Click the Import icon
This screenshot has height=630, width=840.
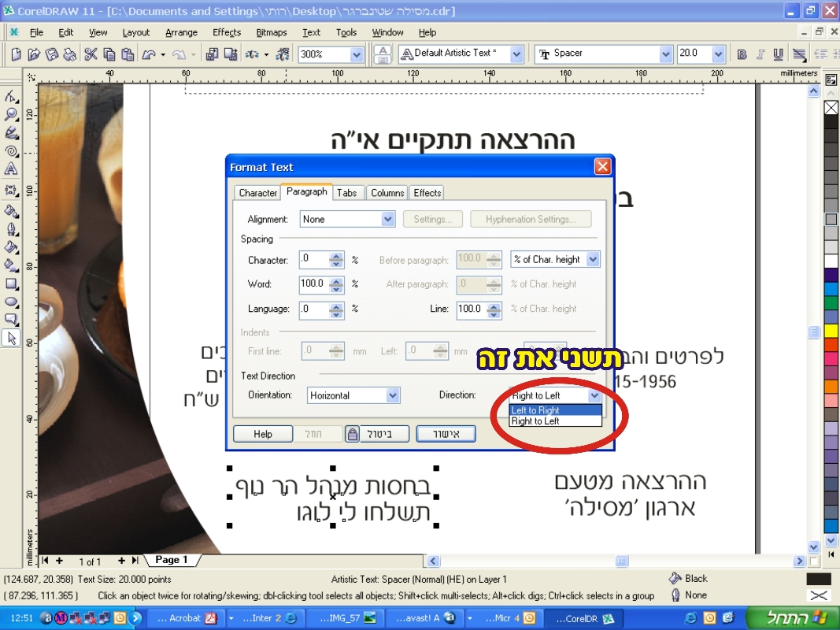tap(212, 54)
